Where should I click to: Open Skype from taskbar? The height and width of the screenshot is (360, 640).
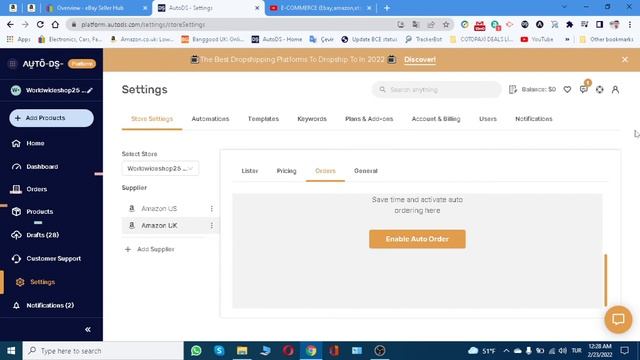(x=219, y=351)
